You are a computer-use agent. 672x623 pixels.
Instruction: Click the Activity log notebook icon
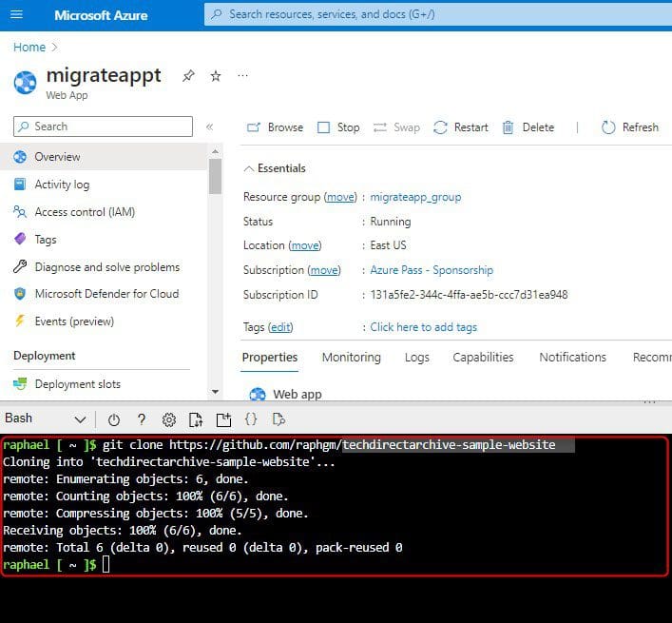click(20, 184)
